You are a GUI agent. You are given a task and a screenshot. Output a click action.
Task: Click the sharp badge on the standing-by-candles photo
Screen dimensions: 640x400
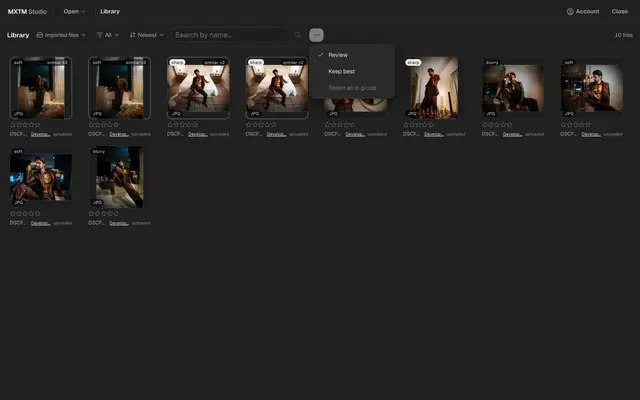point(413,62)
